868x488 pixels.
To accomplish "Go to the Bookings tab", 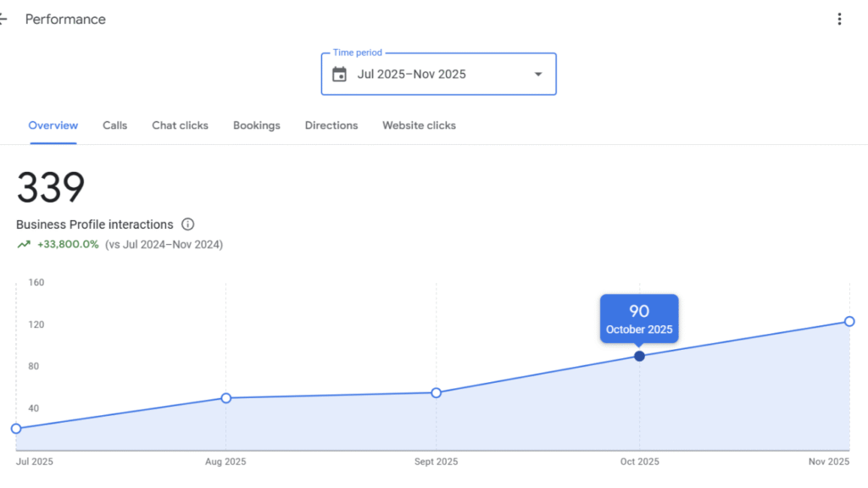I will point(257,125).
